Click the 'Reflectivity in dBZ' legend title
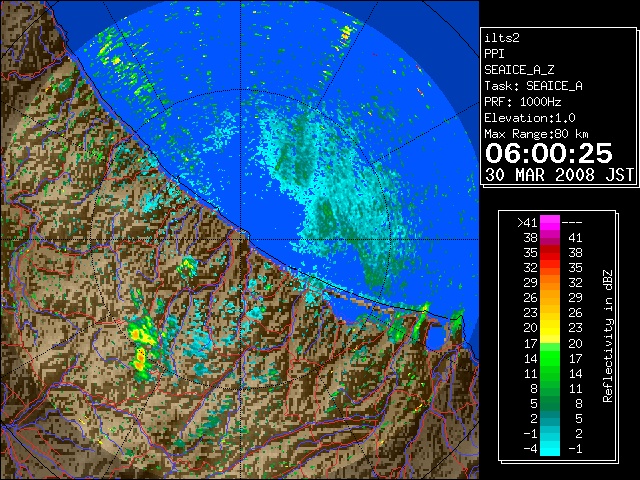640x480 pixels. pyautogui.click(x=608, y=336)
